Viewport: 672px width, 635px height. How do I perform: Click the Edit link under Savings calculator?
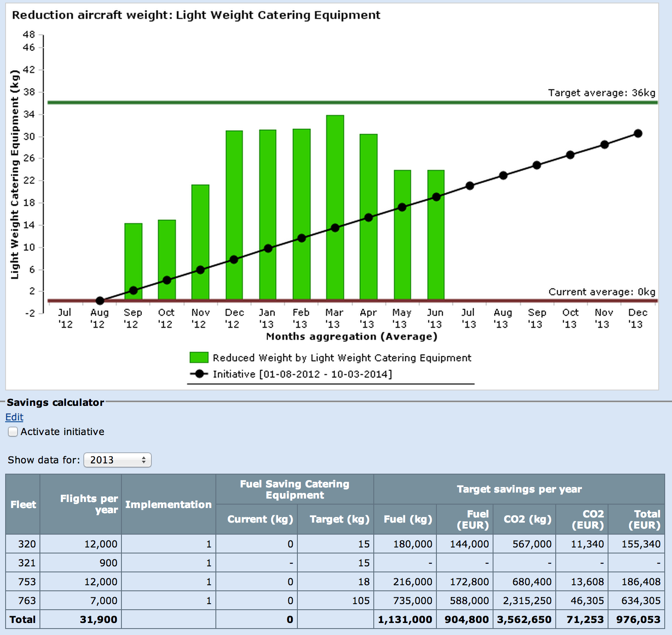click(x=14, y=417)
